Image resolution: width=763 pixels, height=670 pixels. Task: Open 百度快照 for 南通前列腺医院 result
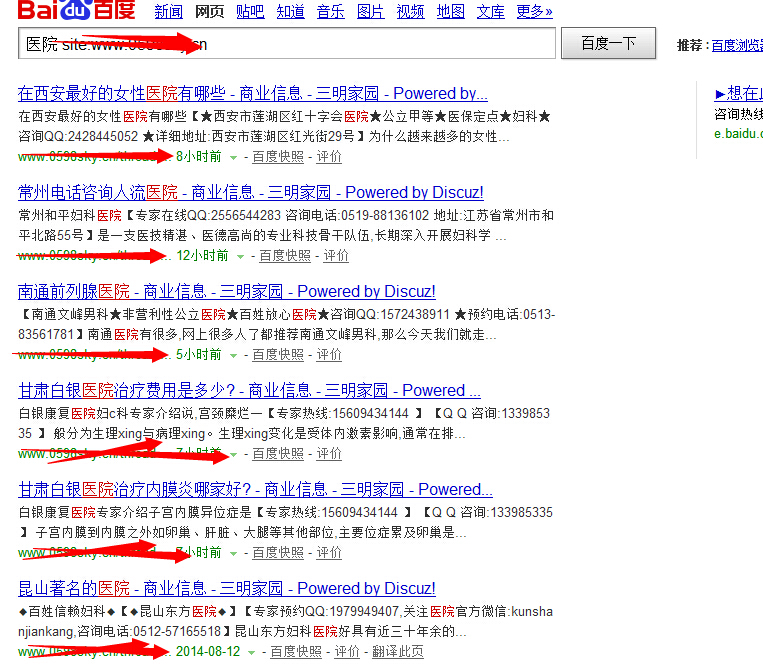coord(278,355)
